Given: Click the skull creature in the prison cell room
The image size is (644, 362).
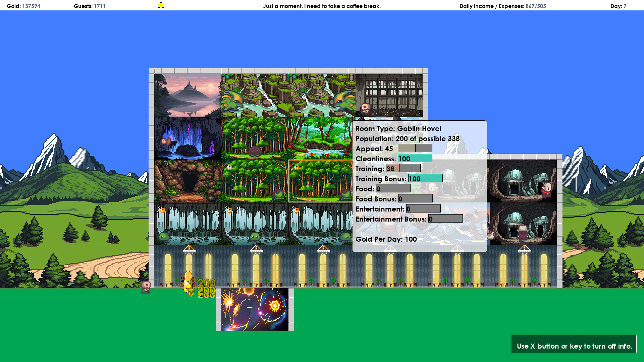Looking at the screenshot, I should 365,109.
